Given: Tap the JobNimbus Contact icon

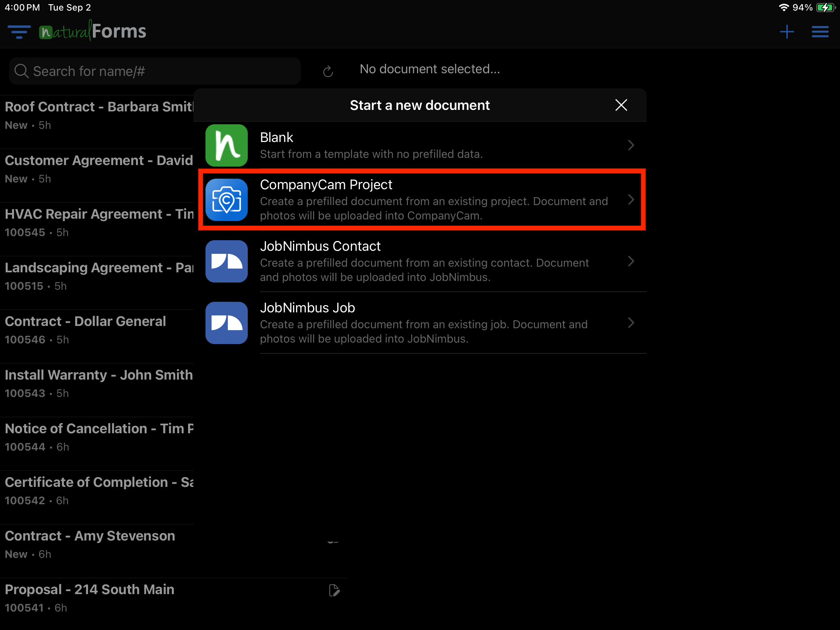Looking at the screenshot, I should tap(226, 261).
